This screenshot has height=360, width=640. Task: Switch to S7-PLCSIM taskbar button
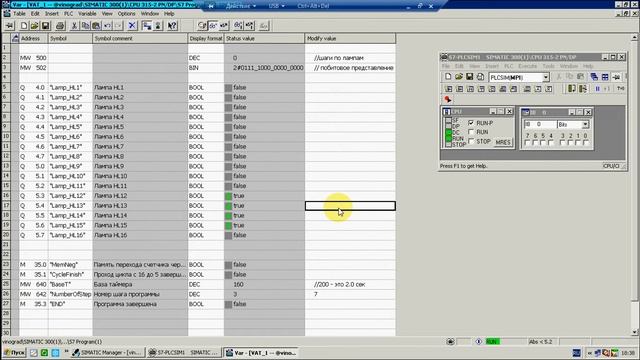(183, 353)
